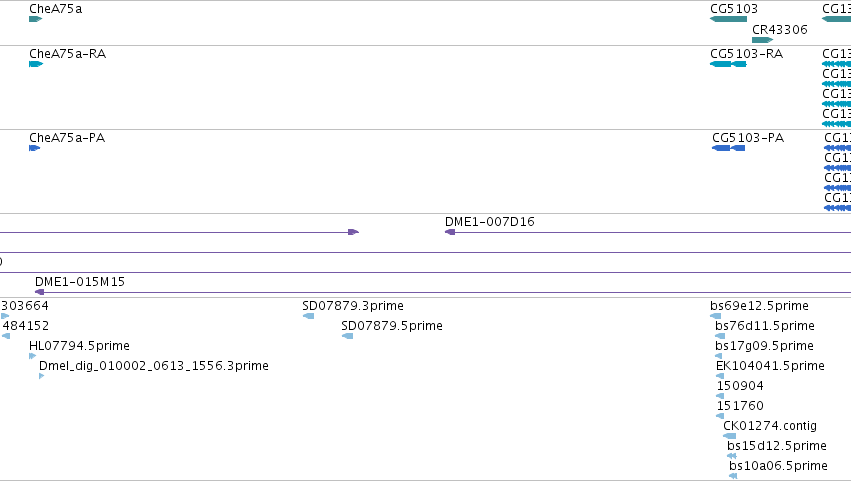Click the Dmel_dig_010002_0613_1556.3prime glyph

point(42,376)
